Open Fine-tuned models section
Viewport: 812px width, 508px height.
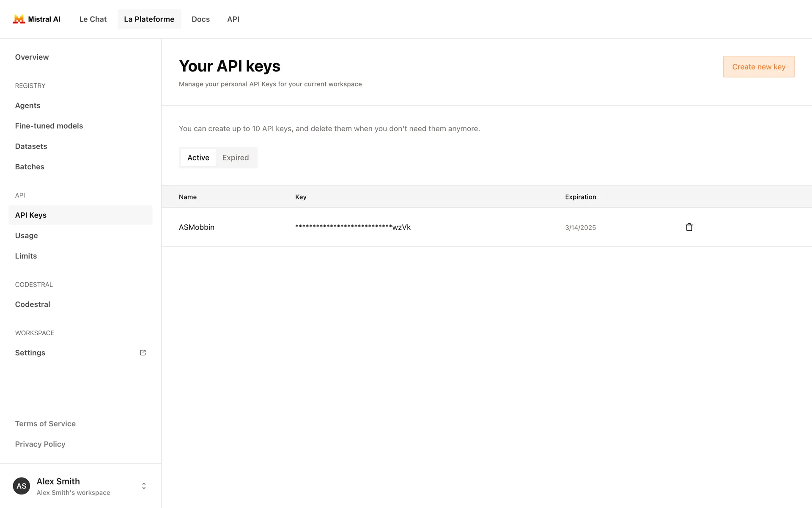coord(49,126)
